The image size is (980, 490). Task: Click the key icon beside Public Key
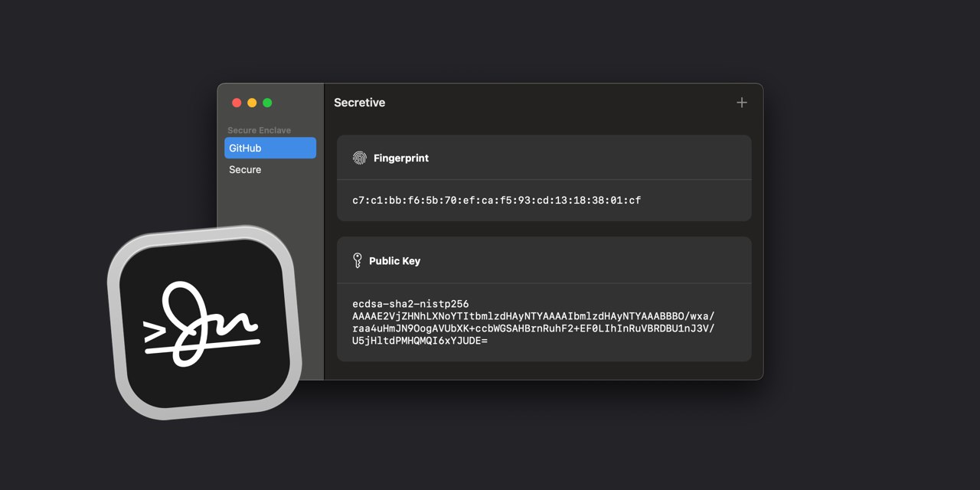357,260
